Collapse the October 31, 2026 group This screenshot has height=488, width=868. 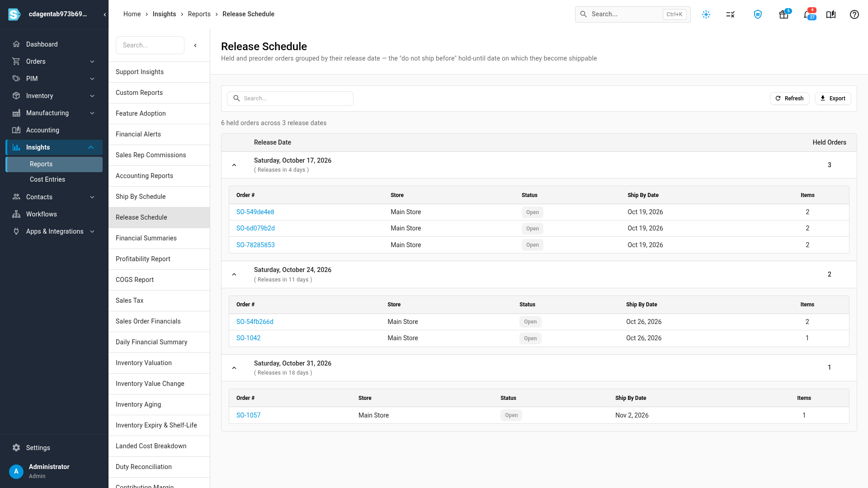click(x=234, y=368)
